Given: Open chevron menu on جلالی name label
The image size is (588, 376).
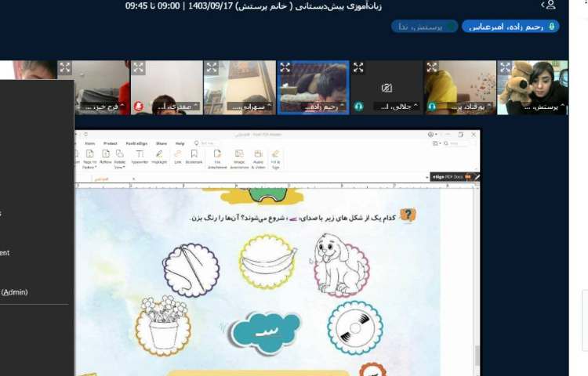Looking at the screenshot, I should [x=416, y=106].
